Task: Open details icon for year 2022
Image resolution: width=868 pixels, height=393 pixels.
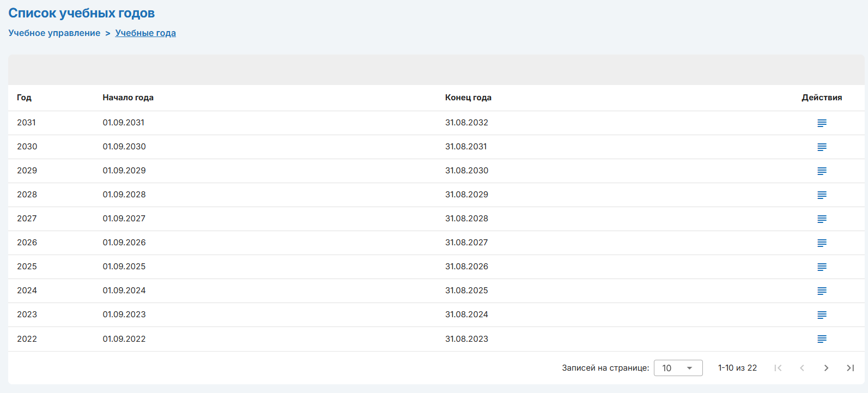Action: click(x=822, y=339)
